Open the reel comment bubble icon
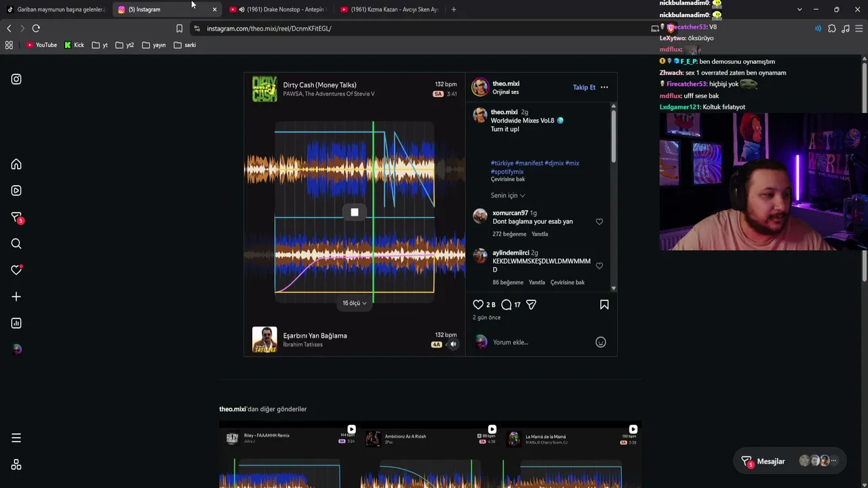868x488 pixels. click(x=507, y=305)
